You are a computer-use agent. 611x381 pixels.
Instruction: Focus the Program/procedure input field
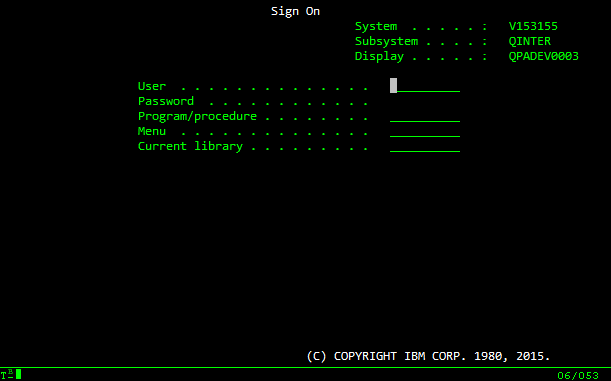pos(425,116)
